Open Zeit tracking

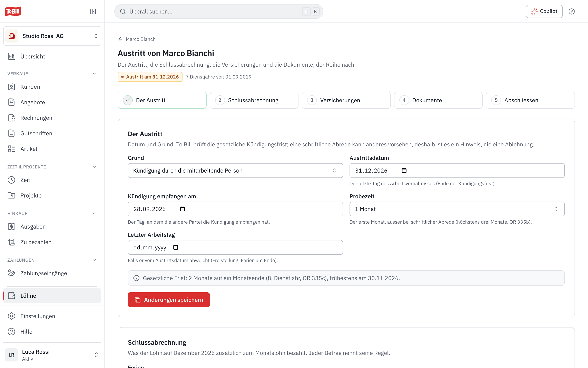point(52,180)
